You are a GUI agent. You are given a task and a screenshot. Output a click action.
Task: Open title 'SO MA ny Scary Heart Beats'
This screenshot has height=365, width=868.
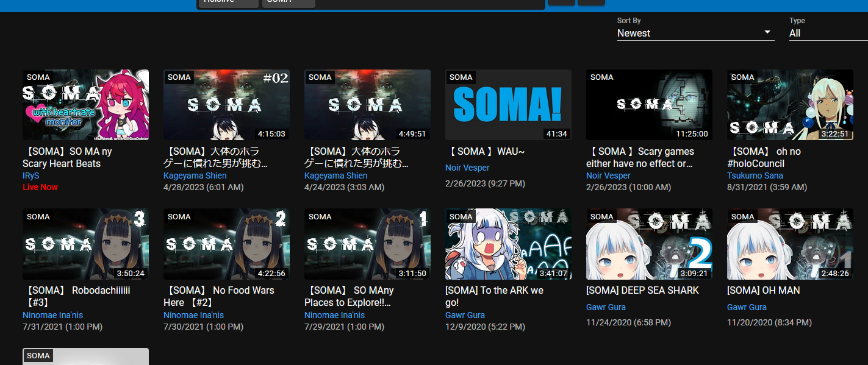(x=67, y=157)
